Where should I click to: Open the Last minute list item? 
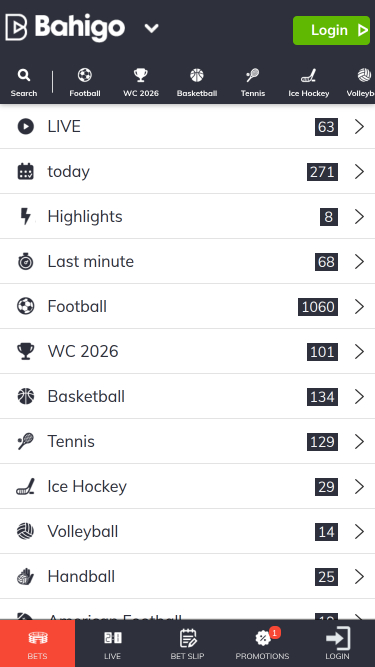pyautogui.click(x=188, y=261)
